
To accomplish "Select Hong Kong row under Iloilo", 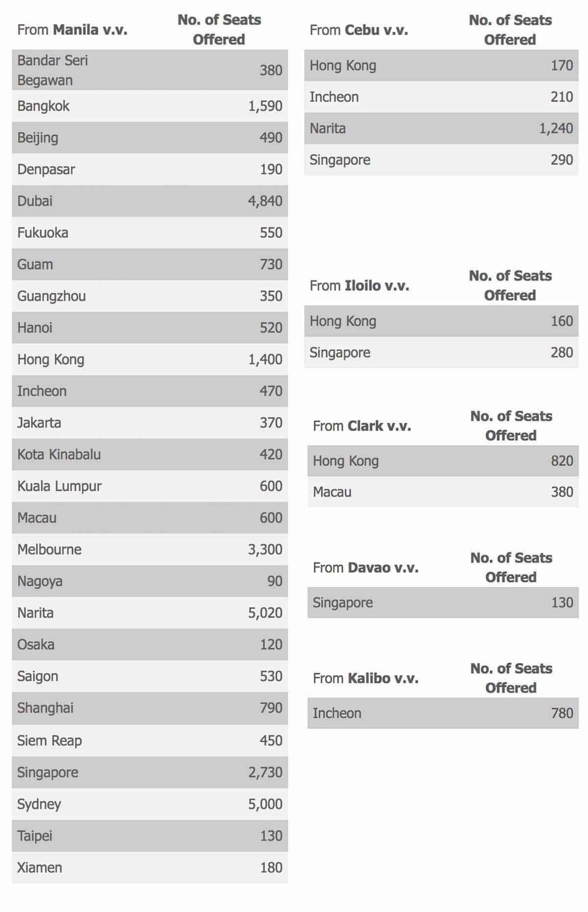I will pyautogui.click(x=441, y=321).
